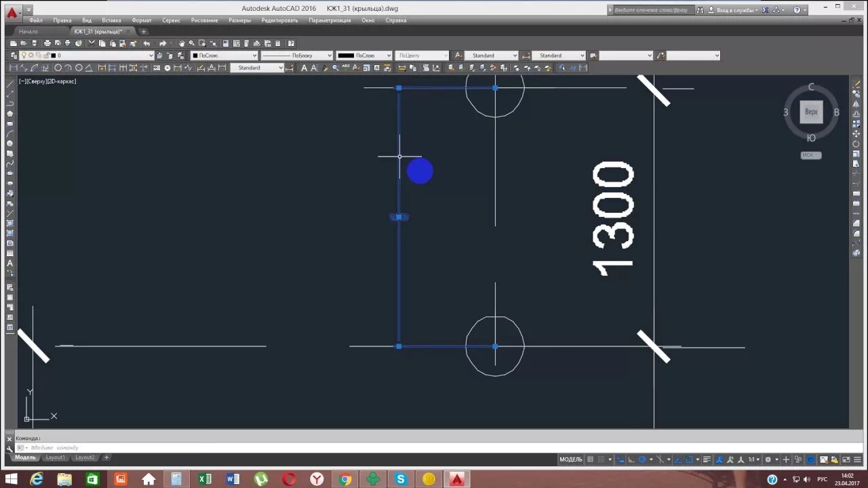Image resolution: width=868 pixels, height=488 pixels.
Task: Open the Правка menu
Action: (62, 20)
